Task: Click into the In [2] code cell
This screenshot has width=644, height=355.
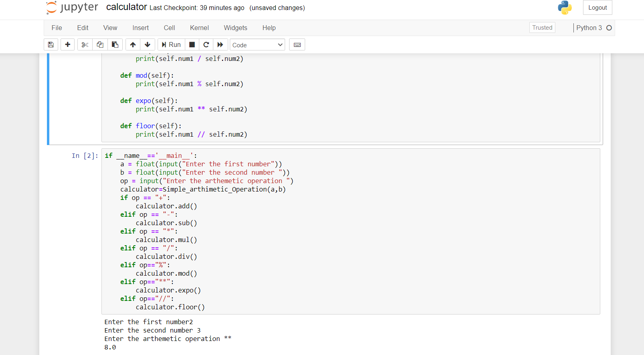Action: (351, 231)
